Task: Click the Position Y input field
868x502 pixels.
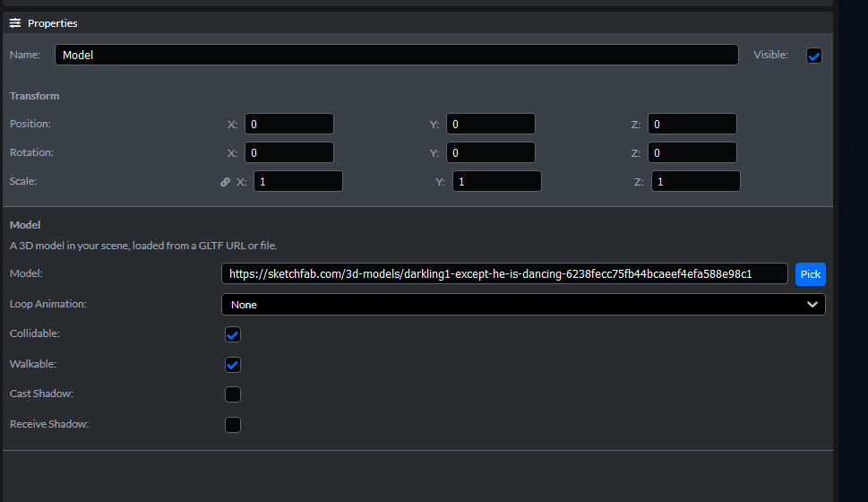Action: point(491,124)
